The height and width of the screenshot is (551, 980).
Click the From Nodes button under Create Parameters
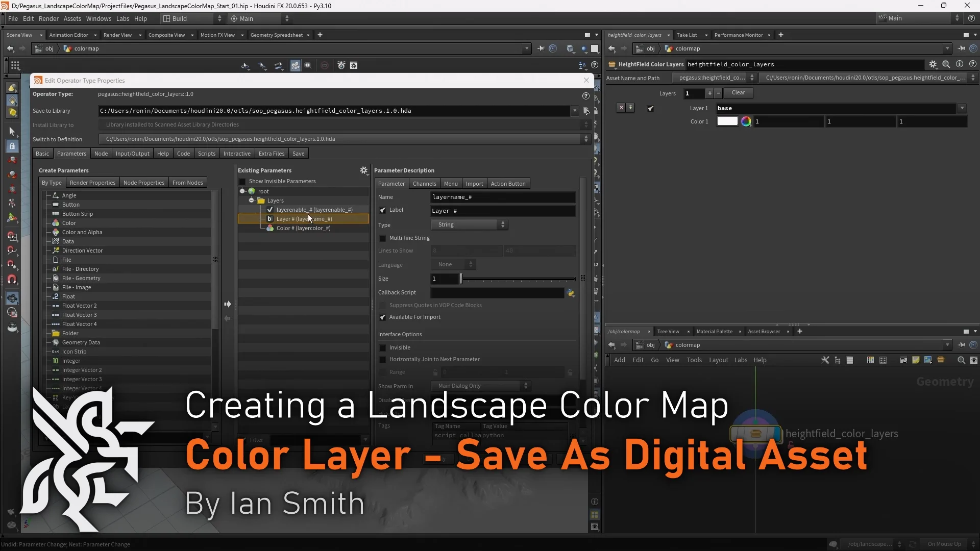tap(187, 182)
